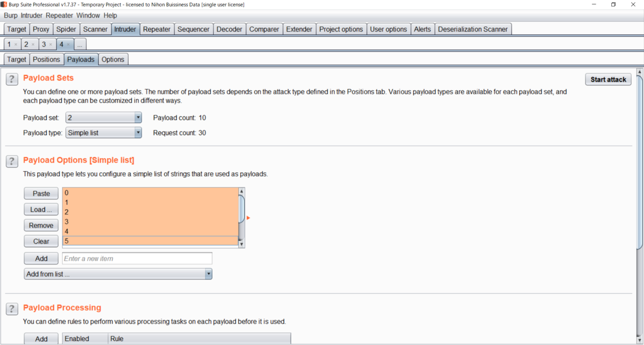Open the Payload type dropdown
Screen dimensions: 644x345
pos(104,133)
